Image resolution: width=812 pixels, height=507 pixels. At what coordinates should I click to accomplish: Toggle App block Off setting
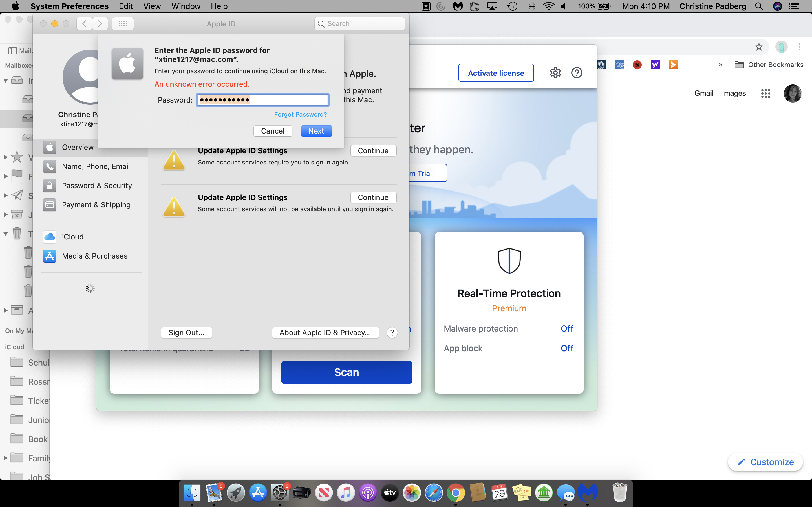tap(567, 348)
